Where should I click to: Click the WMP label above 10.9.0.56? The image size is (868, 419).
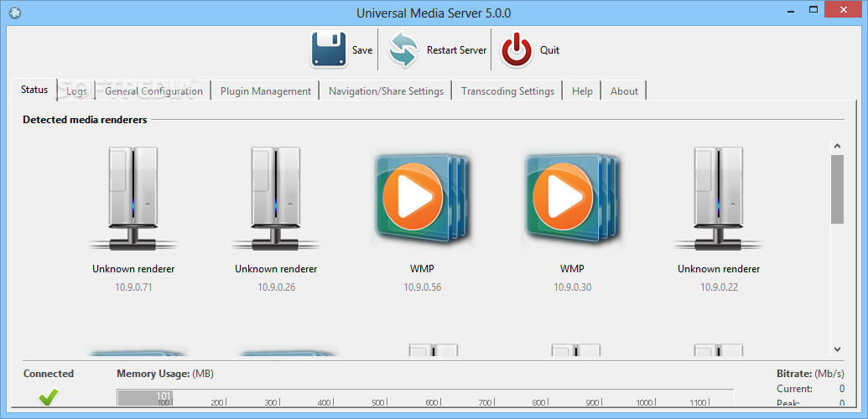click(423, 269)
